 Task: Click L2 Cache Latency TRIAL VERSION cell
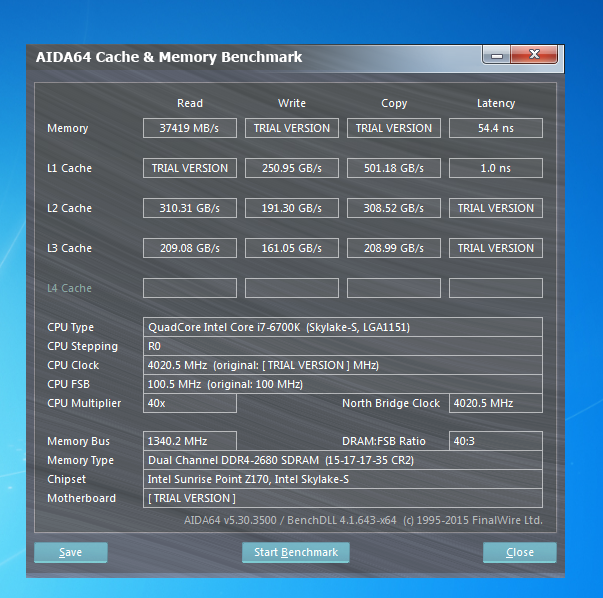(x=496, y=208)
